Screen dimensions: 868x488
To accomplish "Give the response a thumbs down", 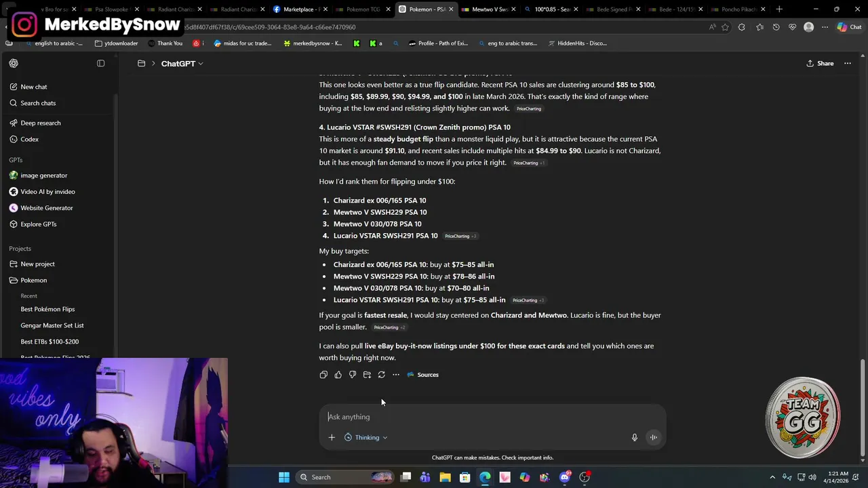I will 353,375.
